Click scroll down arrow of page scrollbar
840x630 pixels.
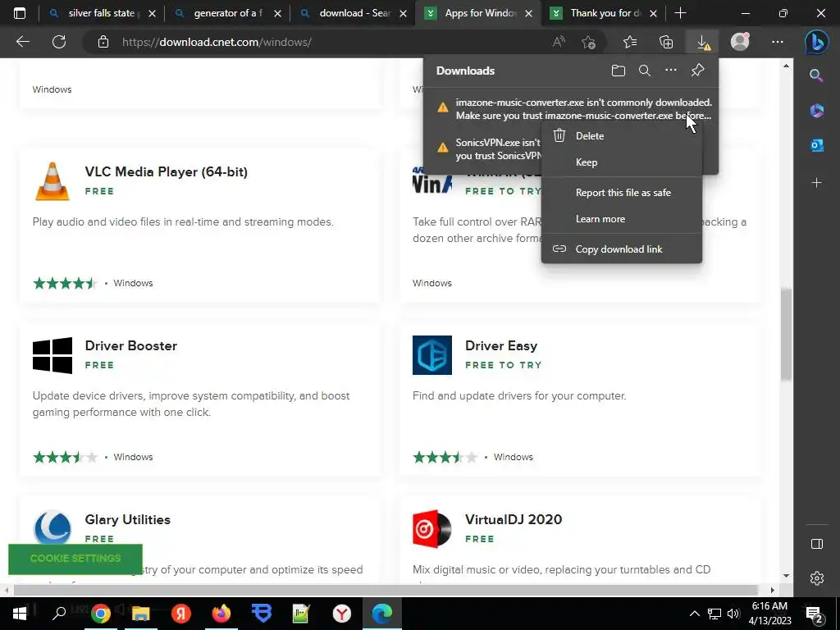786,576
